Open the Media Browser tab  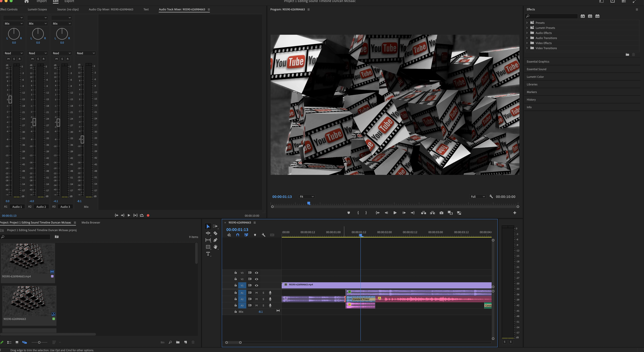coord(91,222)
